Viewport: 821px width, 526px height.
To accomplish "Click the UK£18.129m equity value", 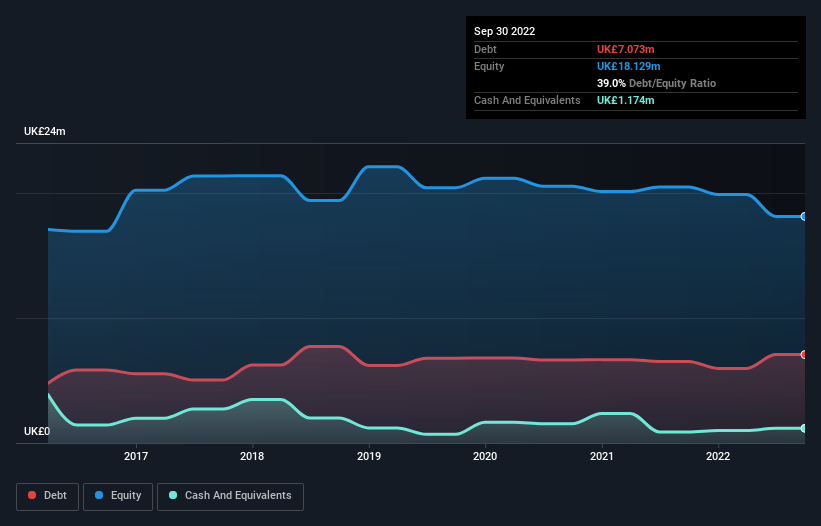I will tap(628, 66).
